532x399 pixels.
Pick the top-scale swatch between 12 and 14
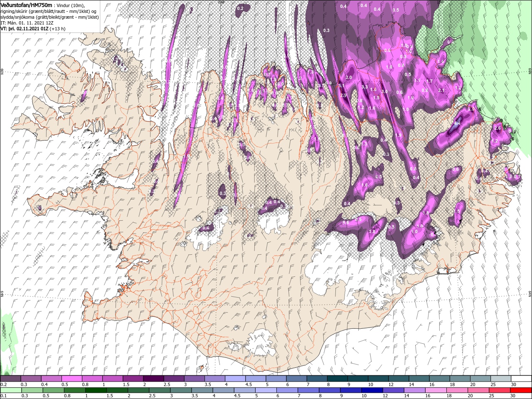399,379
